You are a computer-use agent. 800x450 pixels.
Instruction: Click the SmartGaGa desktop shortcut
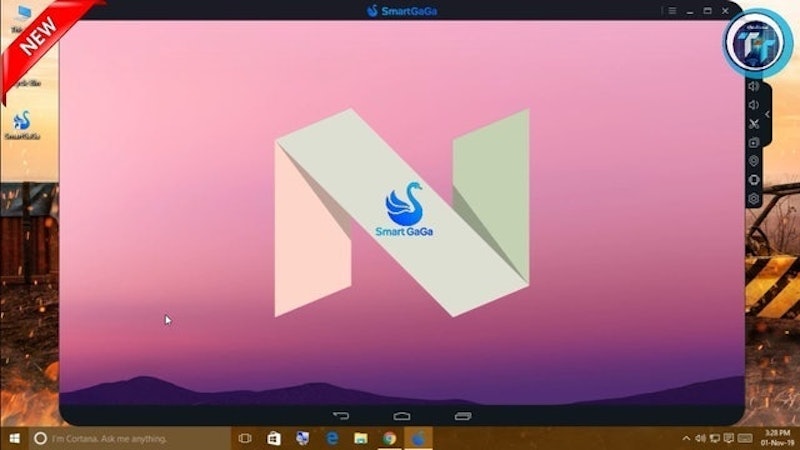tap(22, 126)
